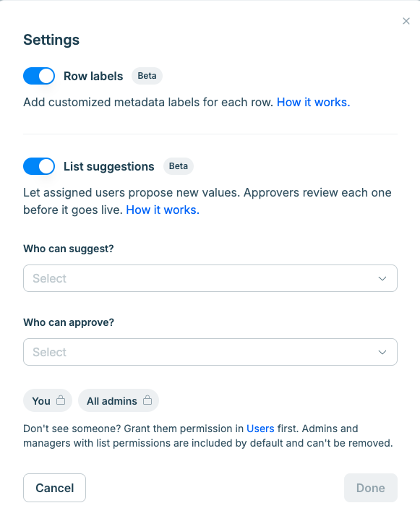Viewport: 420px width, 529px height.
Task: Close the Settings dialog with the X icon
Action: point(406,21)
